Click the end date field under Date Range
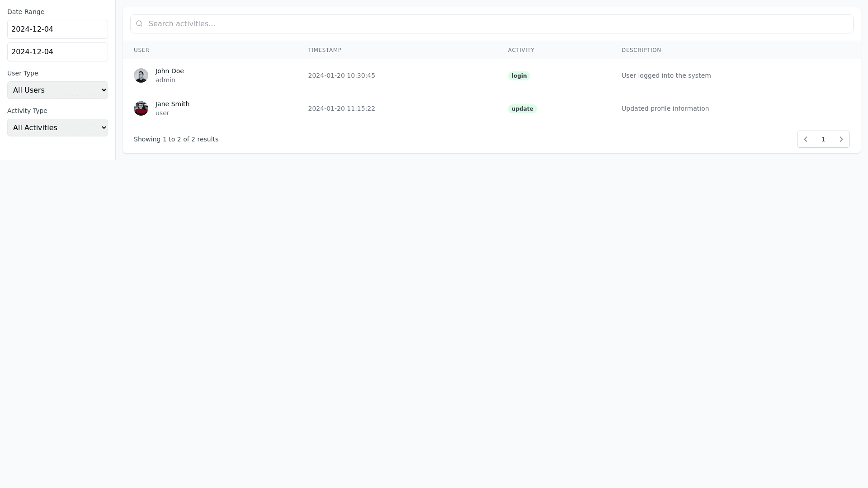The image size is (868, 488). (x=57, y=52)
